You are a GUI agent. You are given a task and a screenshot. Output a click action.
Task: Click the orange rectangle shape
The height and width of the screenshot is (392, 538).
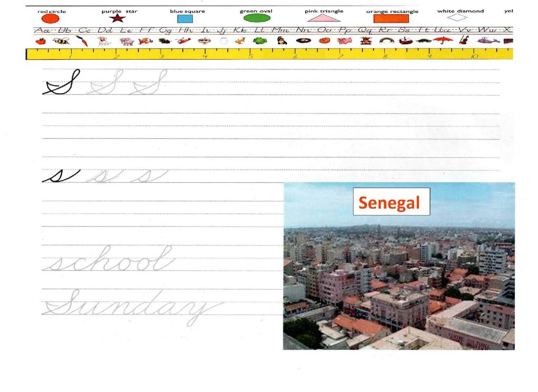[391, 19]
